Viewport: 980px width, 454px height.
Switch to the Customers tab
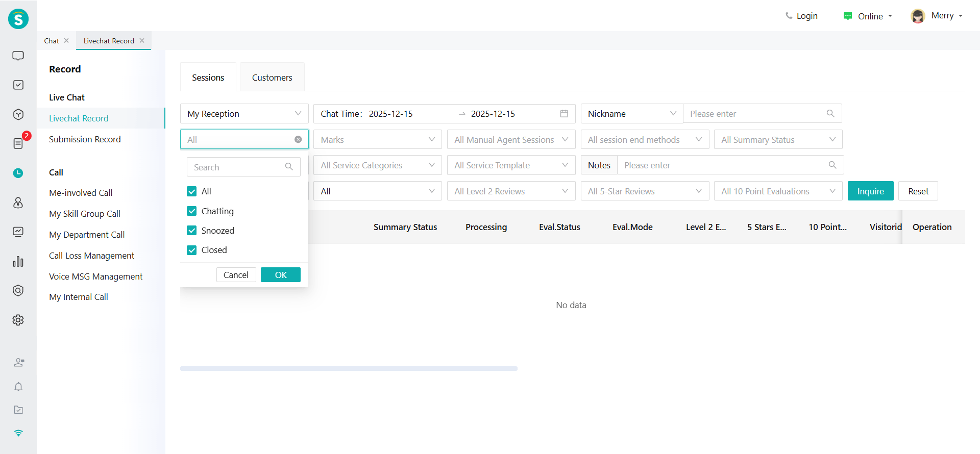[272, 78]
